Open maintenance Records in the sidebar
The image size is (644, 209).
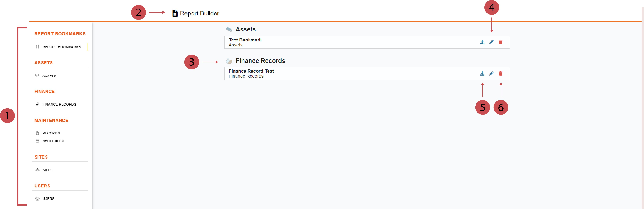coord(51,133)
